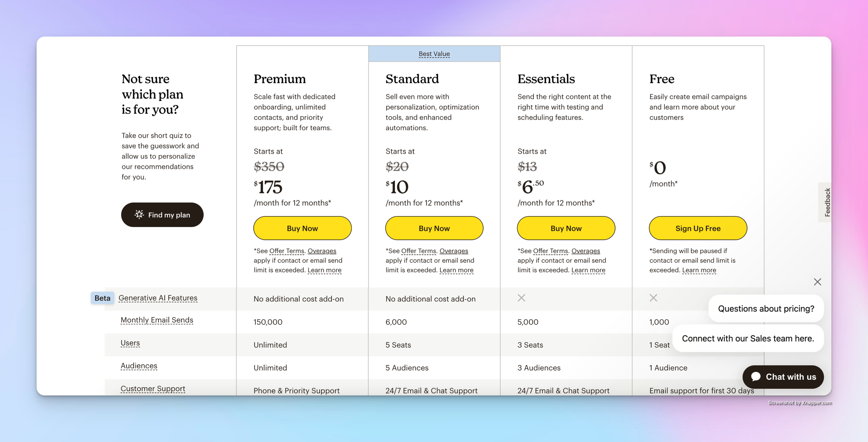
Task: Open the Feedback side tab
Action: [x=827, y=202]
